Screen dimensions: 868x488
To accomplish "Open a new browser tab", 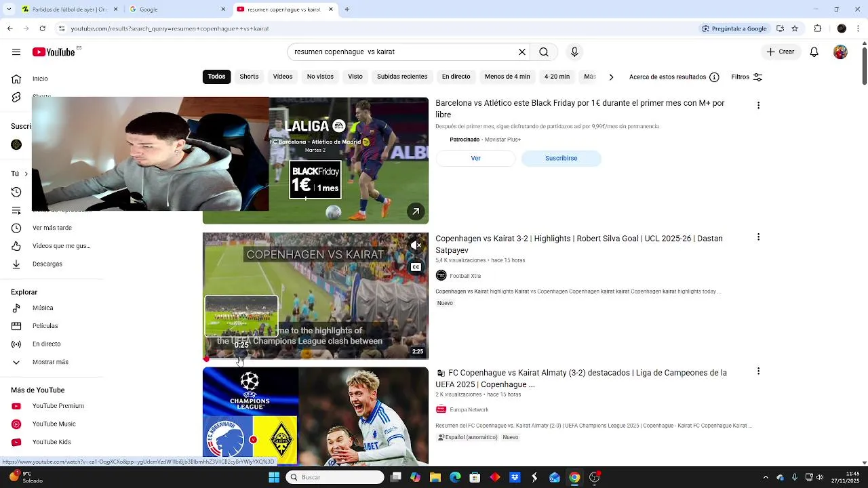I will (347, 9).
